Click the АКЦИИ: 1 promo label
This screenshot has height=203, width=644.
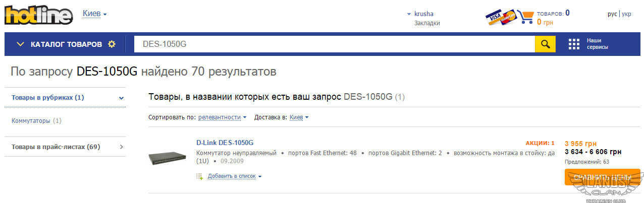pos(540,143)
